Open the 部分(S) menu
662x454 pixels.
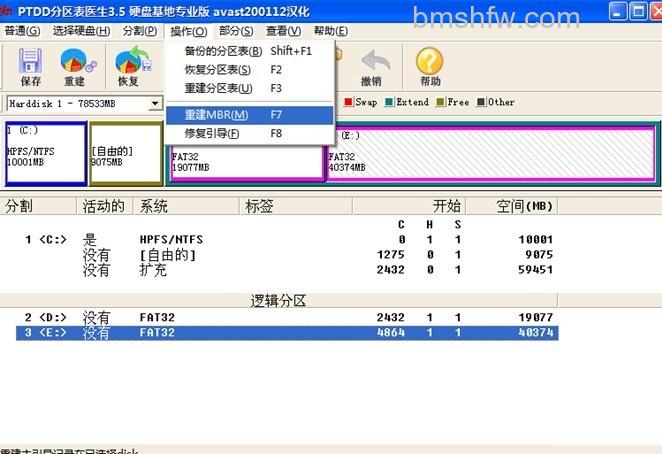tap(236, 31)
